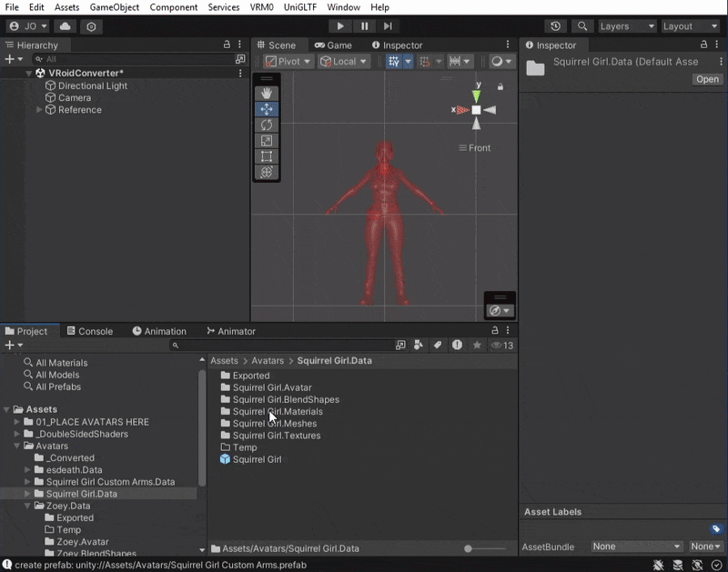Click the debug mode bug icon
728x572 pixels.
(658, 565)
